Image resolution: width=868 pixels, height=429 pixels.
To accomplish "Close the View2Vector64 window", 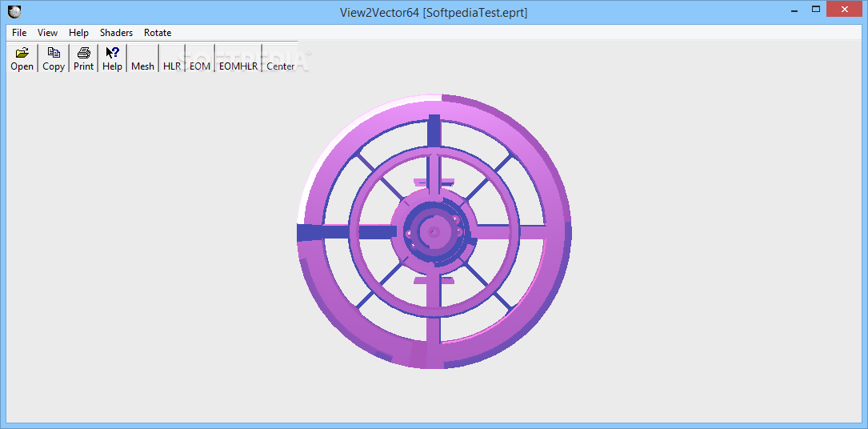I will [845, 9].
